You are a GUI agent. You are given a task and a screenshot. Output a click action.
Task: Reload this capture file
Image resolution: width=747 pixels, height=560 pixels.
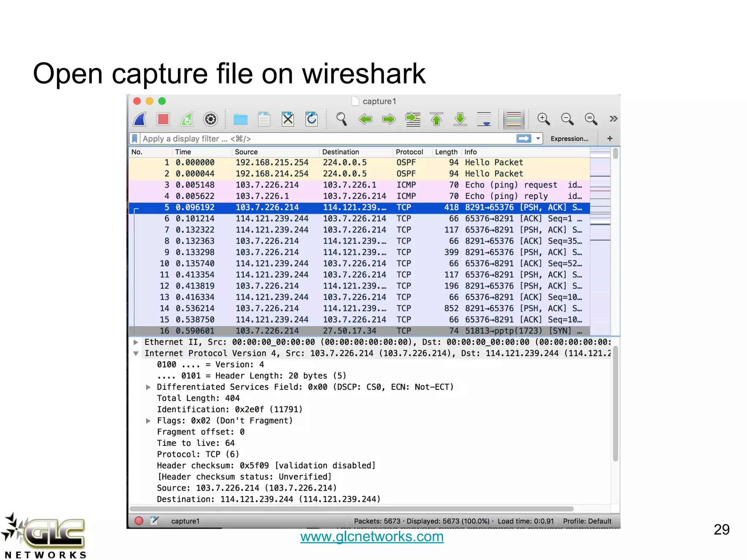pos(311,119)
